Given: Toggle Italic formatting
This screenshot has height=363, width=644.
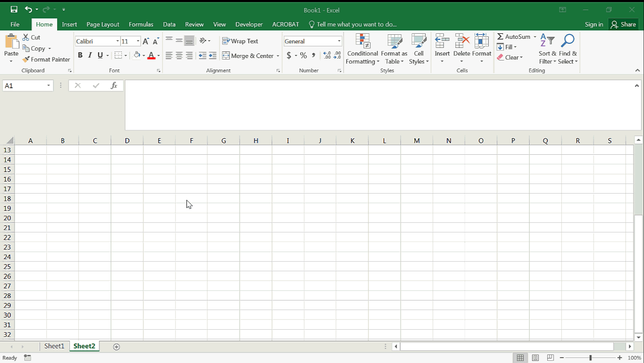Looking at the screenshot, I should (90, 55).
